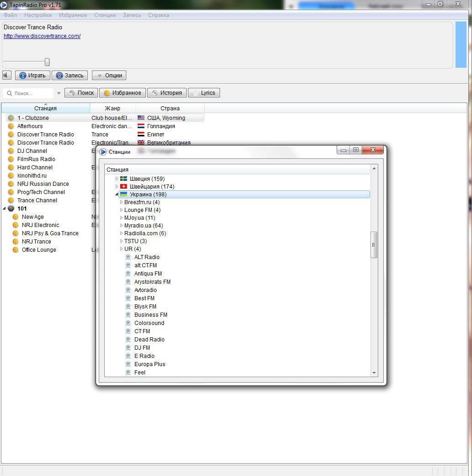Click scroll-down arrow in Станции dialog

point(374,373)
